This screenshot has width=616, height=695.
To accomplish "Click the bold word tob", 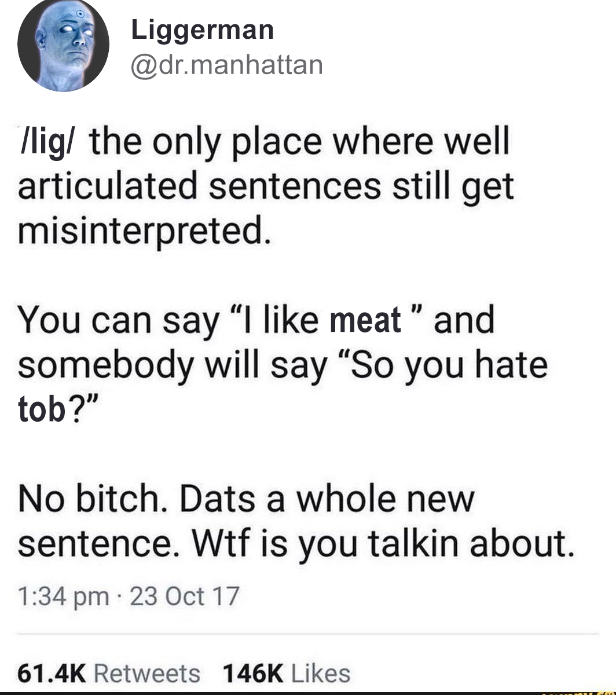I will click(x=41, y=410).
